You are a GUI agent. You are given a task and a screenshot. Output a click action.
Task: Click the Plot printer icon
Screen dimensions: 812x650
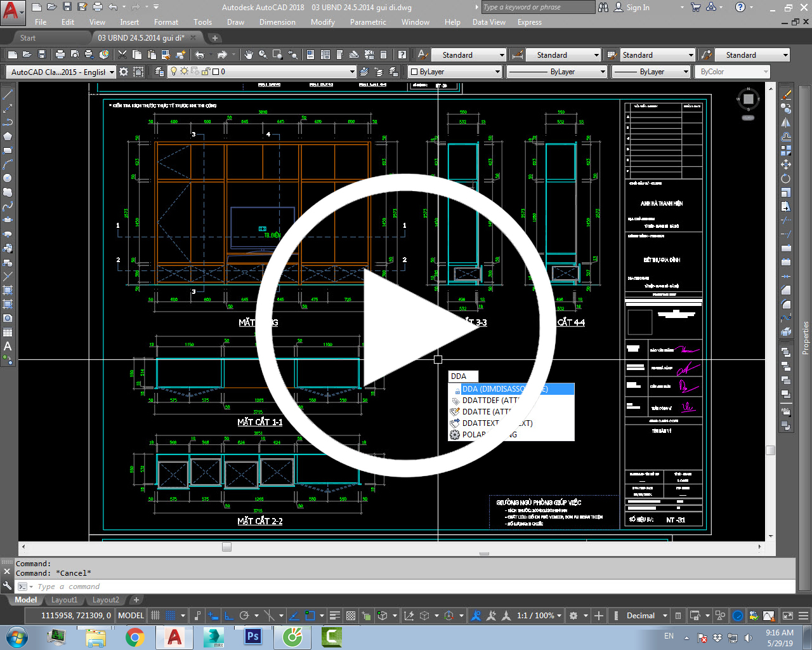tap(60, 55)
